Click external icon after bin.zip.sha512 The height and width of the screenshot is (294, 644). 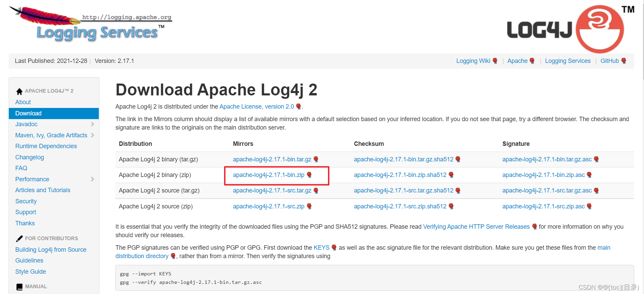[x=451, y=175]
